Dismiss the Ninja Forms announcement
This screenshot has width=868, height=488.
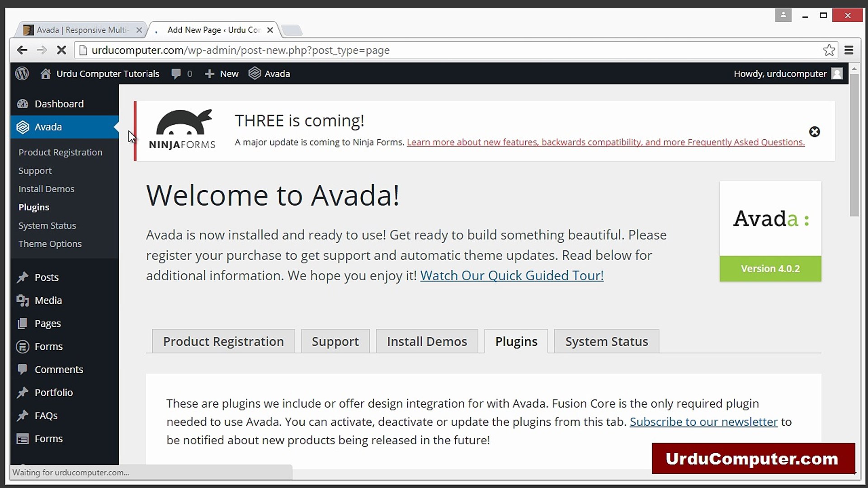pyautogui.click(x=815, y=132)
